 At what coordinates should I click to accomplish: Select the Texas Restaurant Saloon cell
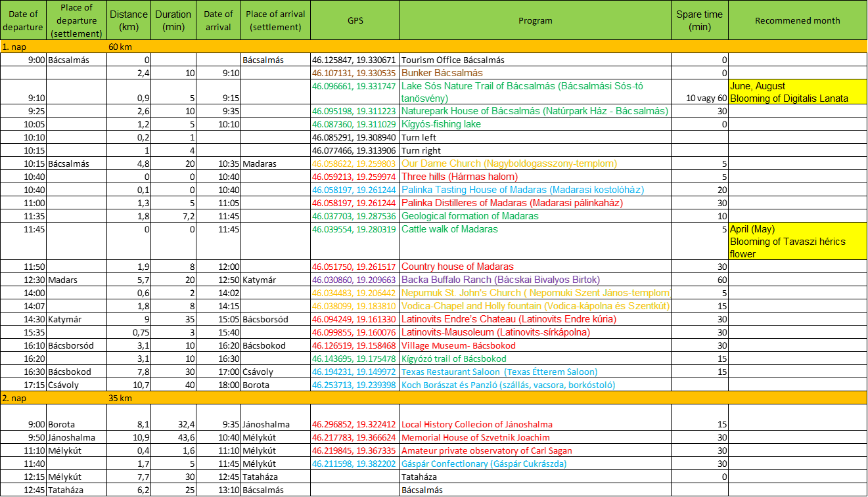(x=499, y=372)
